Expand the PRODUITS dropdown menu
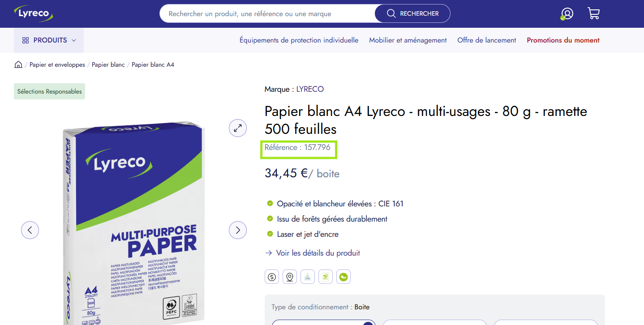Image resolution: width=644 pixels, height=325 pixels. click(49, 40)
